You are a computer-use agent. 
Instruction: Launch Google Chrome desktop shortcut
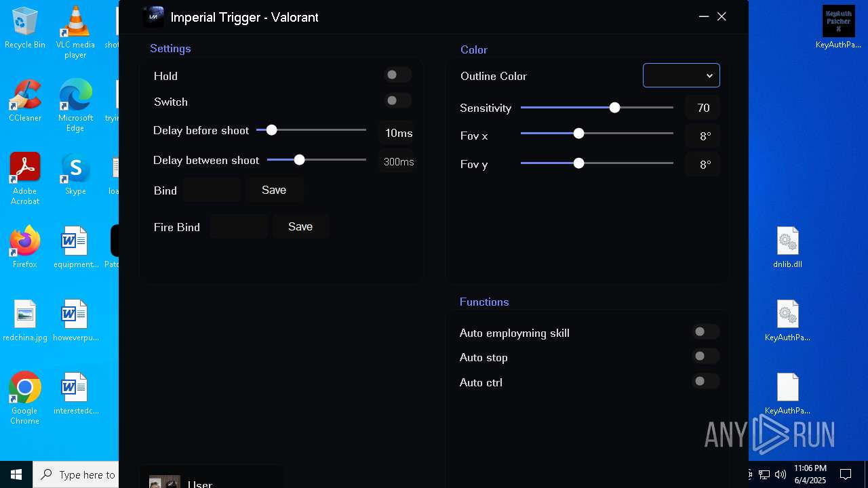pos(25,399)
